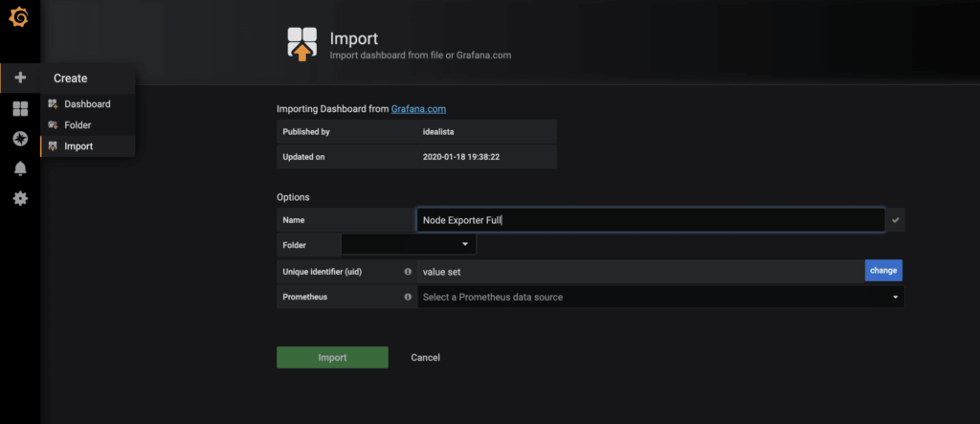
Task: Select Folder from the Create menu
Action: coord(78,125)
